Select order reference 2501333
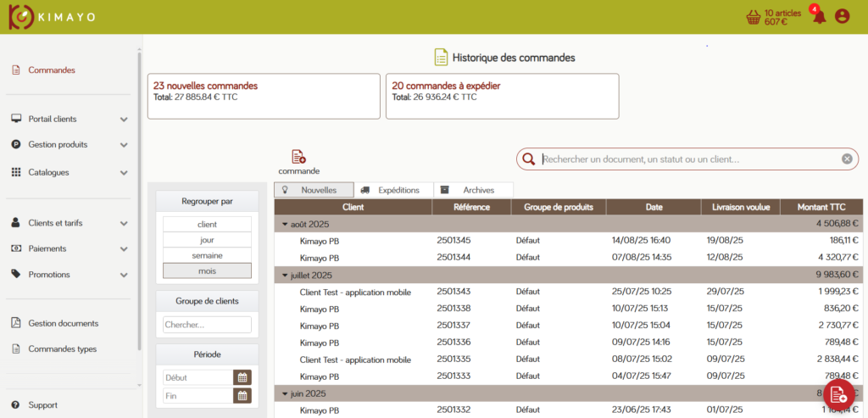Screen dimensions: 868x418 pyautogui.click(x=454, y=376)
